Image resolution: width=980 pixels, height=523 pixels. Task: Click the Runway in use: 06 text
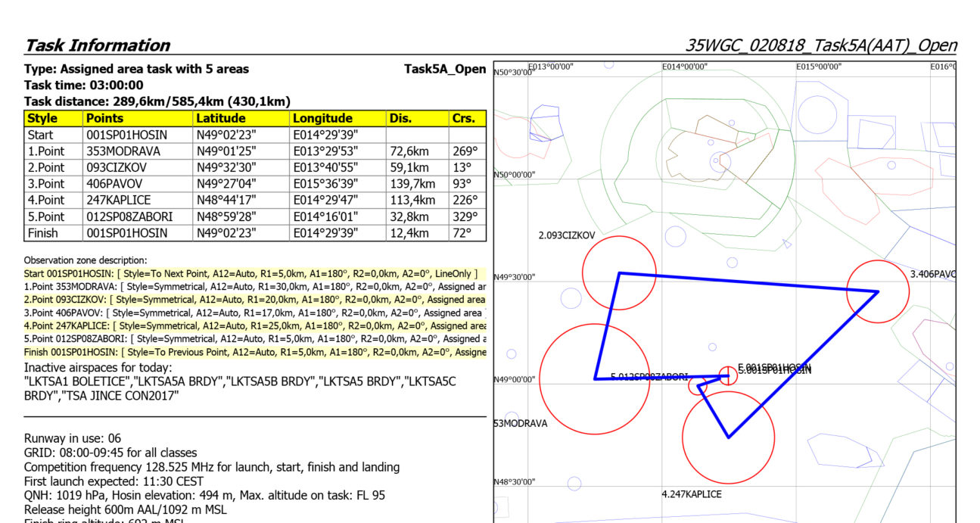tap(73, 438)
